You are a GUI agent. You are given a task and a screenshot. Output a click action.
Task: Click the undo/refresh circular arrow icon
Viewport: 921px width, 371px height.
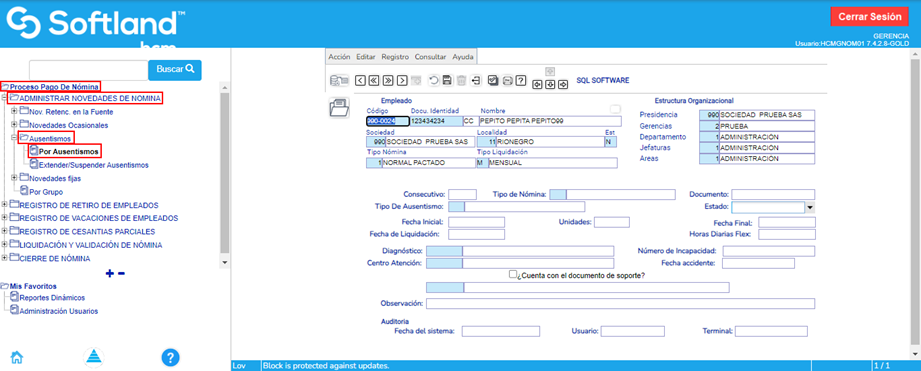coord(433,80)
